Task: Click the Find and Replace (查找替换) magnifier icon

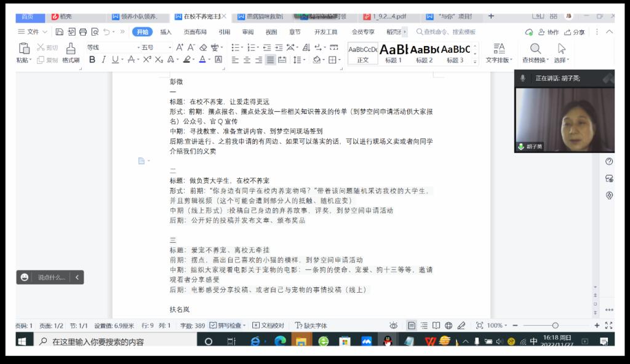Action: coord(535,49)
